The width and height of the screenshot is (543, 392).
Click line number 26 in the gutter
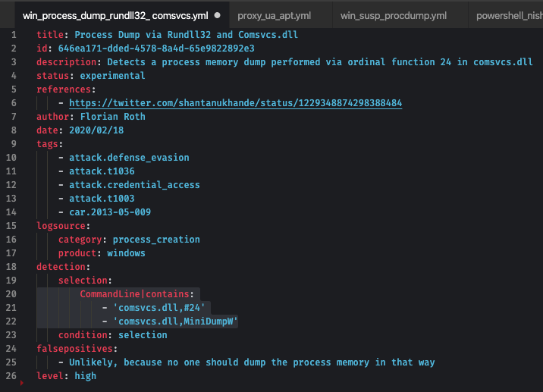[11, 376]
